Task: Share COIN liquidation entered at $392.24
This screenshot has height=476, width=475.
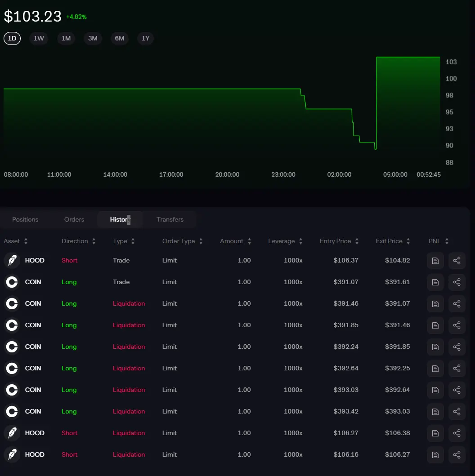Action: coord(457,347)
